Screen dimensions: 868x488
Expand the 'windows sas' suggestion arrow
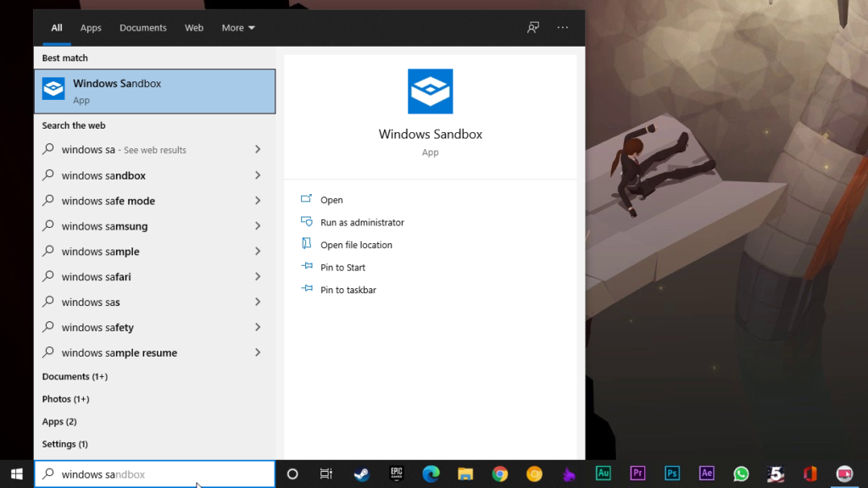coord(258,302)
